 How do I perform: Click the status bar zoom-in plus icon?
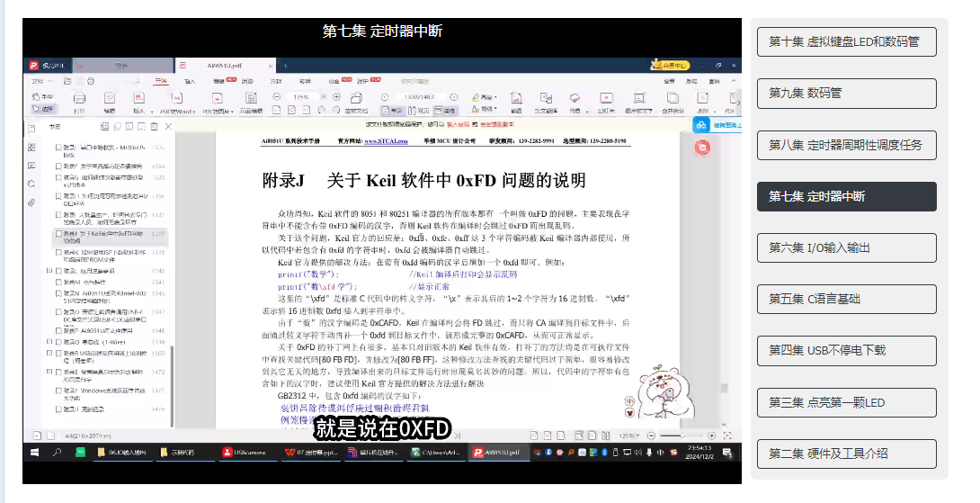pyautogui.click(x=712, y=436)
